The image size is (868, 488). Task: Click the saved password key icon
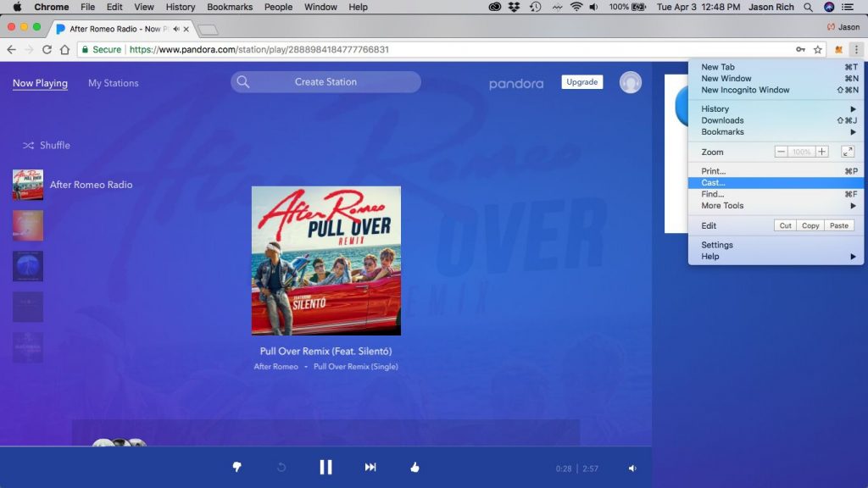click(x=800, y=49)
